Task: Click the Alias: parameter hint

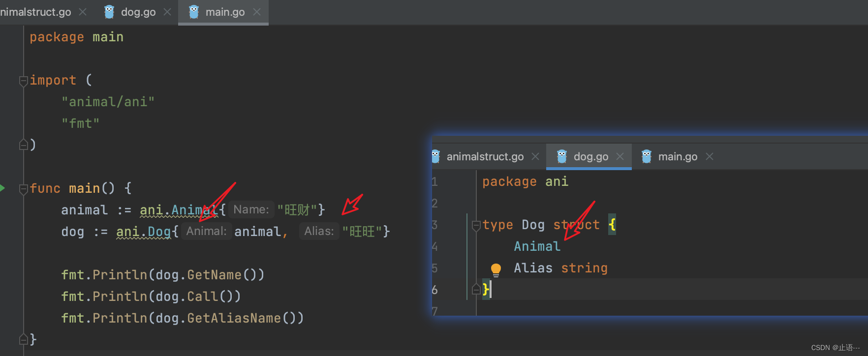Action: tap(319, 231)
